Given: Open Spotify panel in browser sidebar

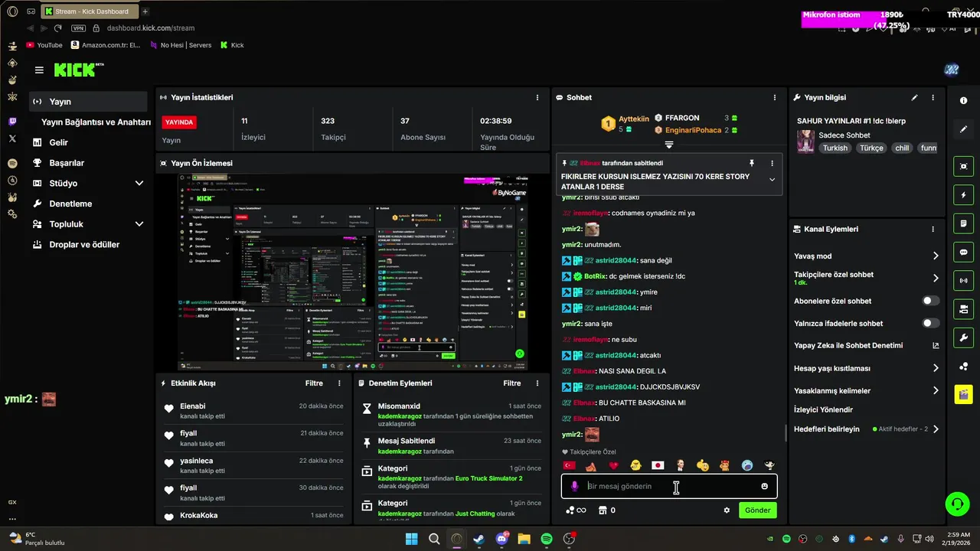Looking at the screenshot, I should tap(12, 163).
